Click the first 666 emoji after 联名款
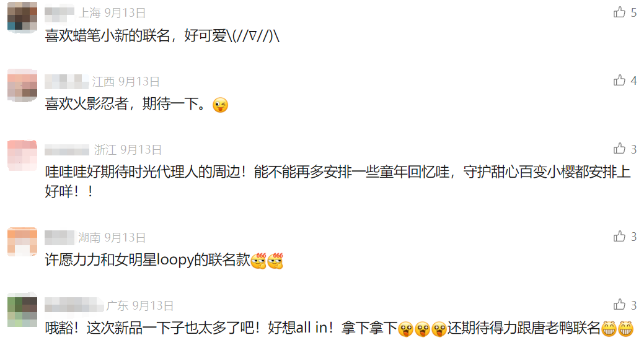The width and height of the screenshot is (644, 348). (258, 261)
